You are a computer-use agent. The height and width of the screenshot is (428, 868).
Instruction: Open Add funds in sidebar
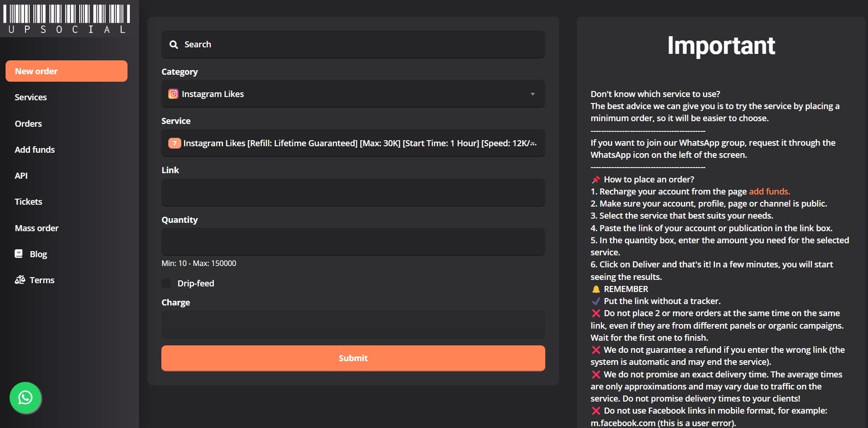(35, 149)
